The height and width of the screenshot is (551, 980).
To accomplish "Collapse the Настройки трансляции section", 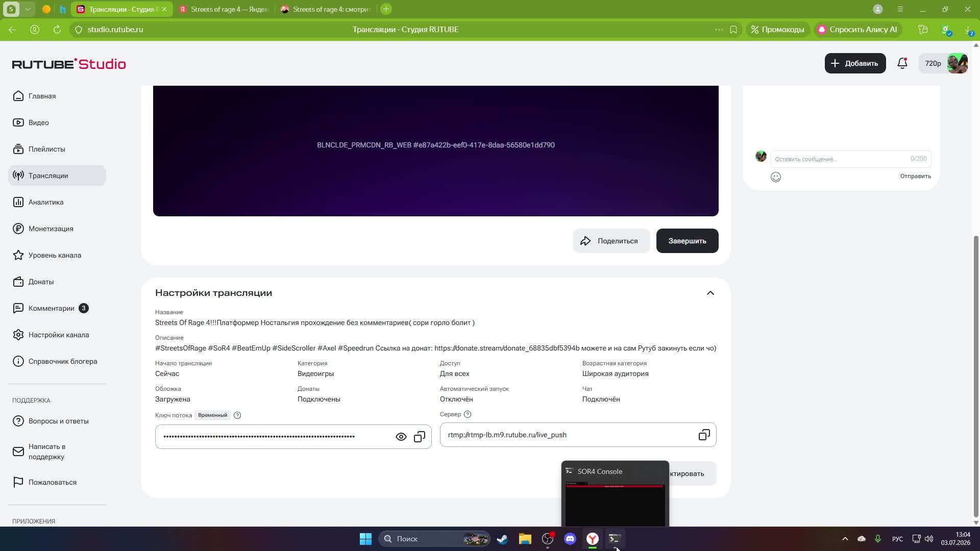I will [x=710, y=293].
